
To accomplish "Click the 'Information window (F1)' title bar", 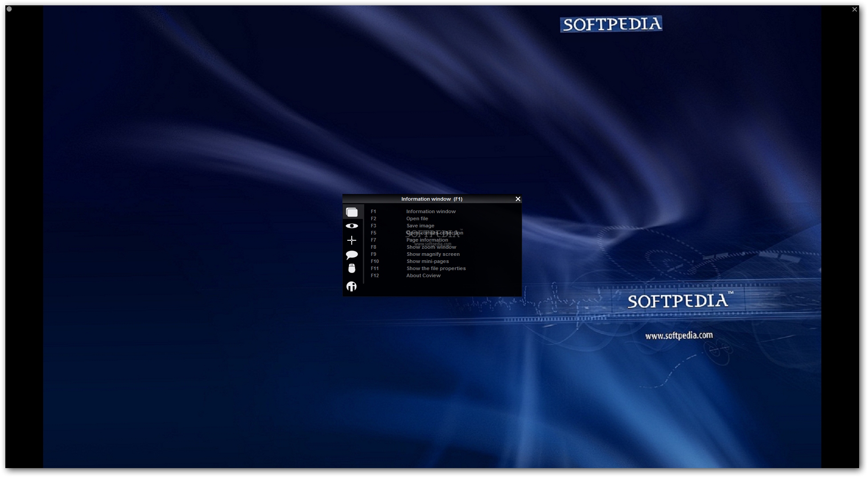I will 432,199.
